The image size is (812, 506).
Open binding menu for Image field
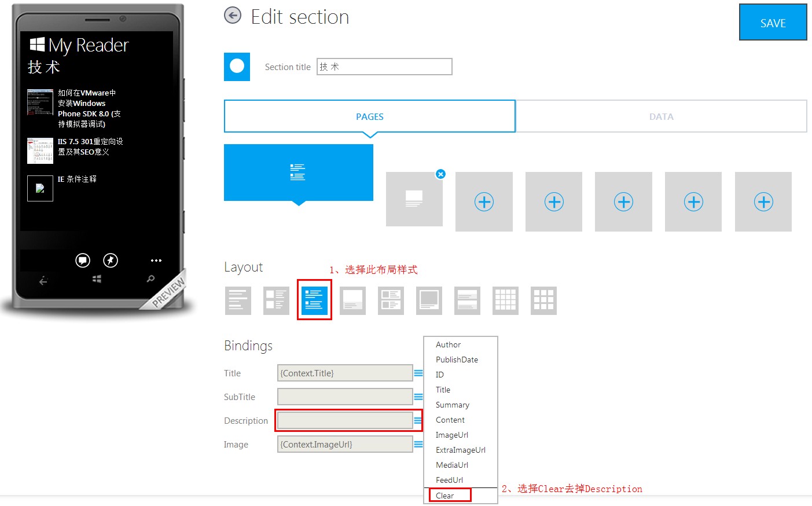[x=418, y=445]
